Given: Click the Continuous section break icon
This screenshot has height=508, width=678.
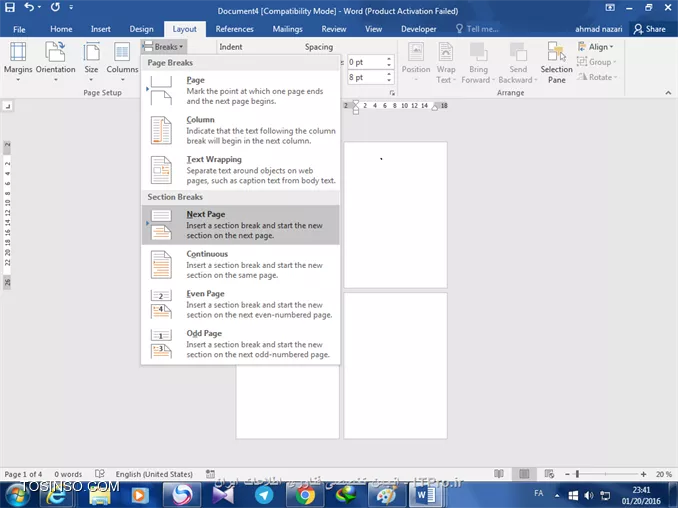Looking at the screenshot, I should pyautogui.click(x=161, y=265).
